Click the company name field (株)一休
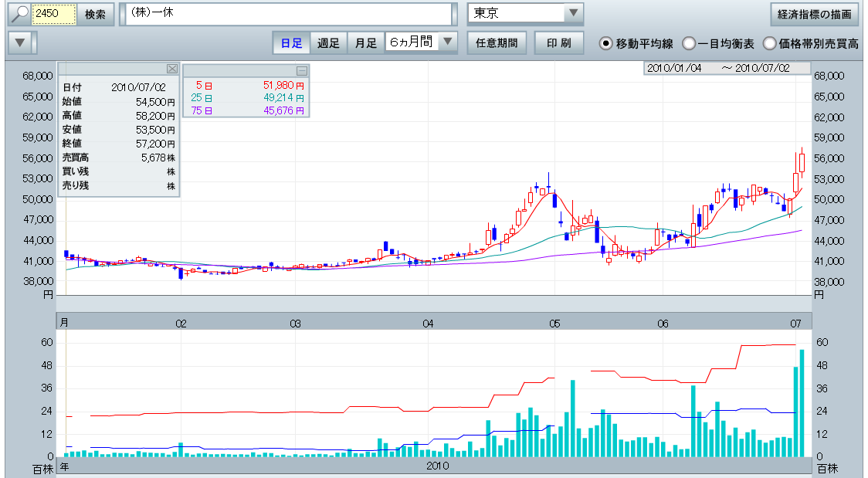868x478 pixels. coord(287,14)
